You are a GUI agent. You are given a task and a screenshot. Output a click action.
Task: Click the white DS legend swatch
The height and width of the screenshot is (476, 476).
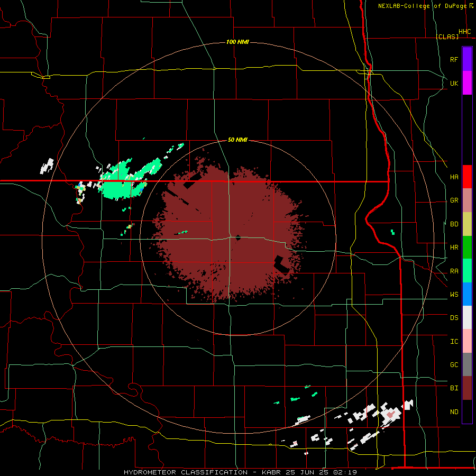[x=467, y=317]
